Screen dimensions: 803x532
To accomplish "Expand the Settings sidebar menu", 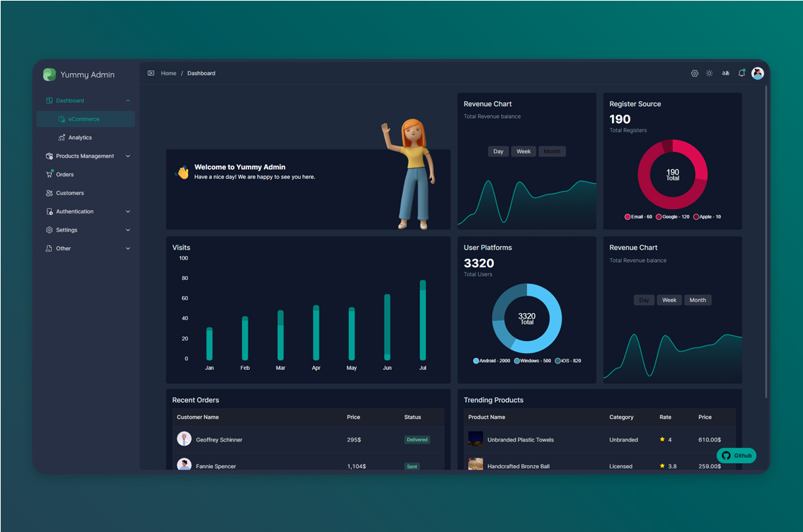I will 128,230.
